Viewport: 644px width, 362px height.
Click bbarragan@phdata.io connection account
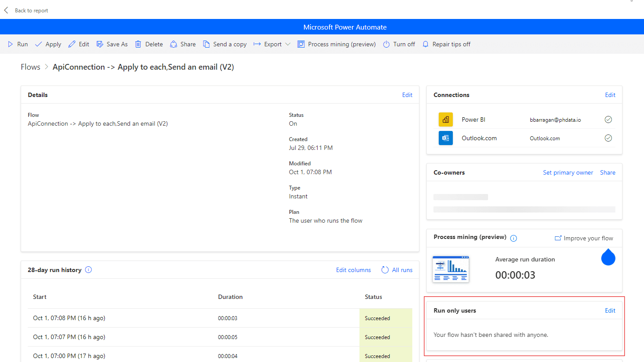pyautogui.click(x=555, y=120)
